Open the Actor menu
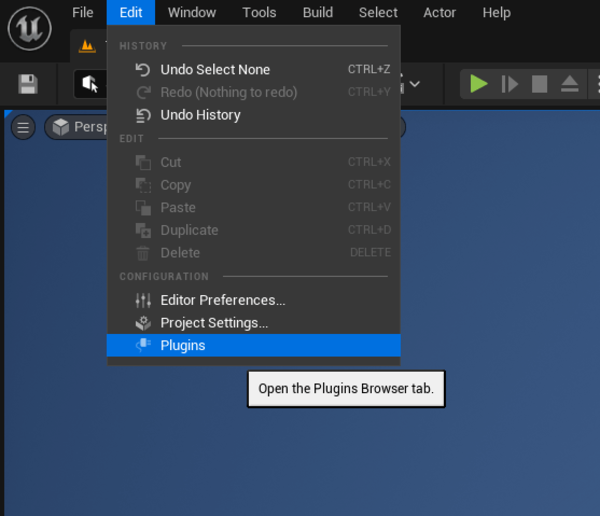Image resolution: width=600 pixels, height=516 pixels. tap(439, 13)
